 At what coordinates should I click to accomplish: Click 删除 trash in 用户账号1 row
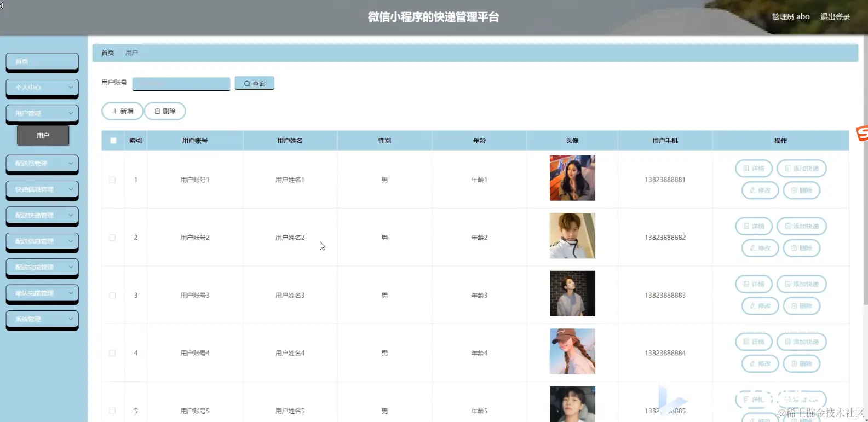(802, 190)
